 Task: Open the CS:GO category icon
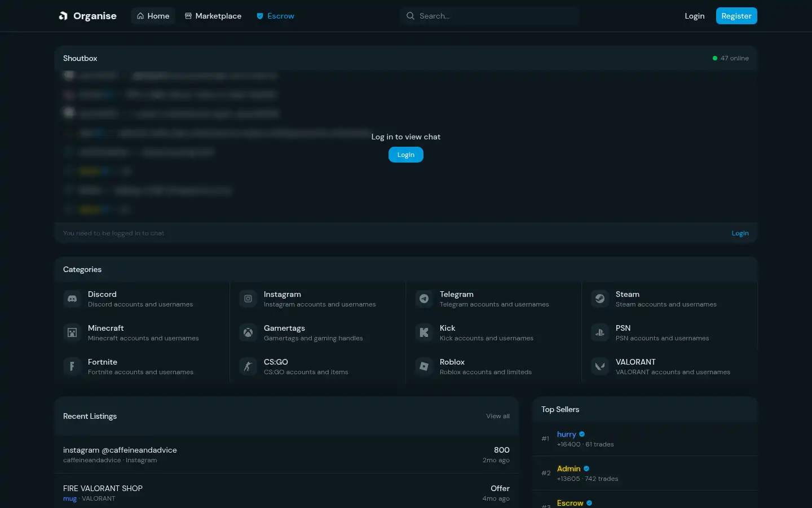point(248,366)
